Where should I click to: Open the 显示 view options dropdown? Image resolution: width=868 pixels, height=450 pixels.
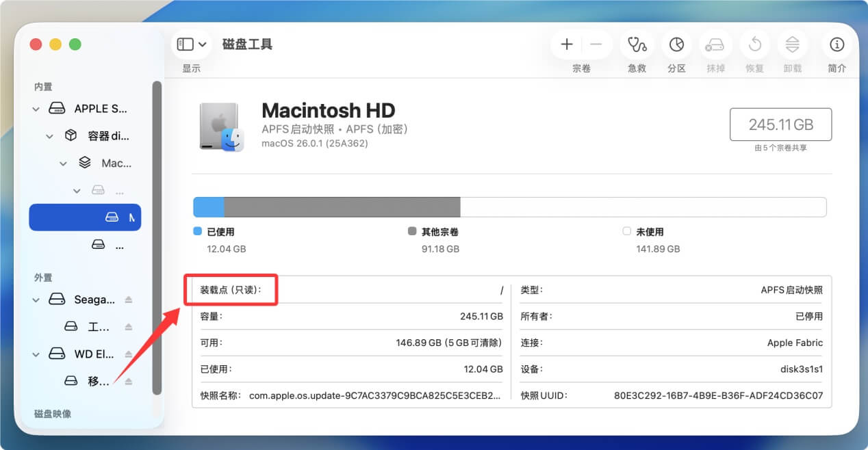click(190, 44)
